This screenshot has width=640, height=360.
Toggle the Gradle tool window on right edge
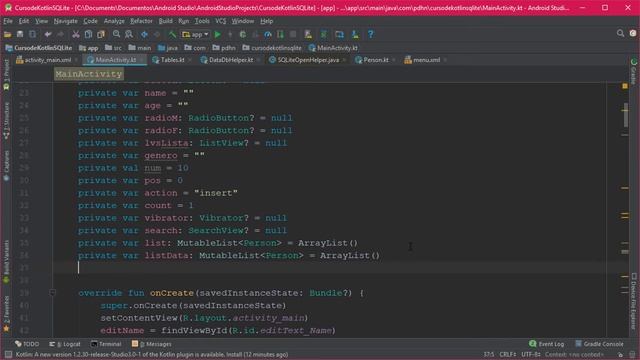coord(633,71)
